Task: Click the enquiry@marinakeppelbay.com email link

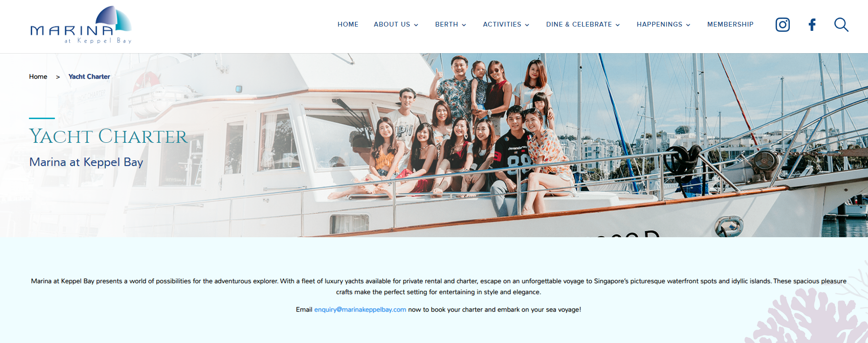Action: click(x=360, y=309)
